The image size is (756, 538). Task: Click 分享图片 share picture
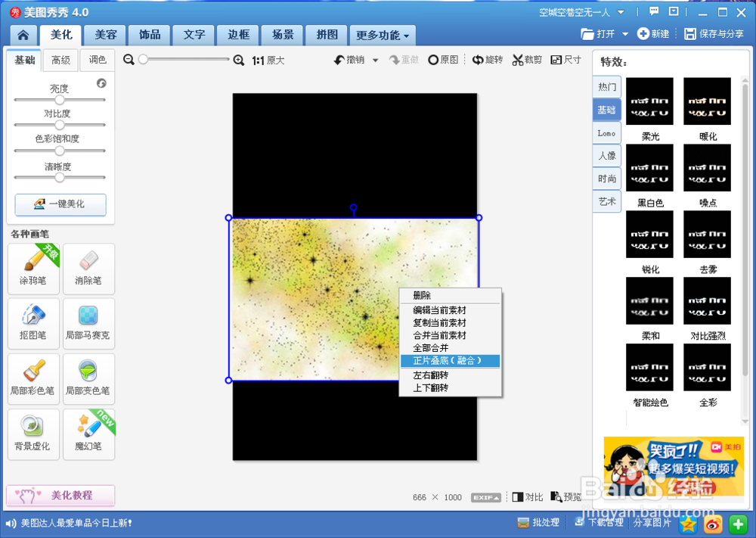coord(652,523)
